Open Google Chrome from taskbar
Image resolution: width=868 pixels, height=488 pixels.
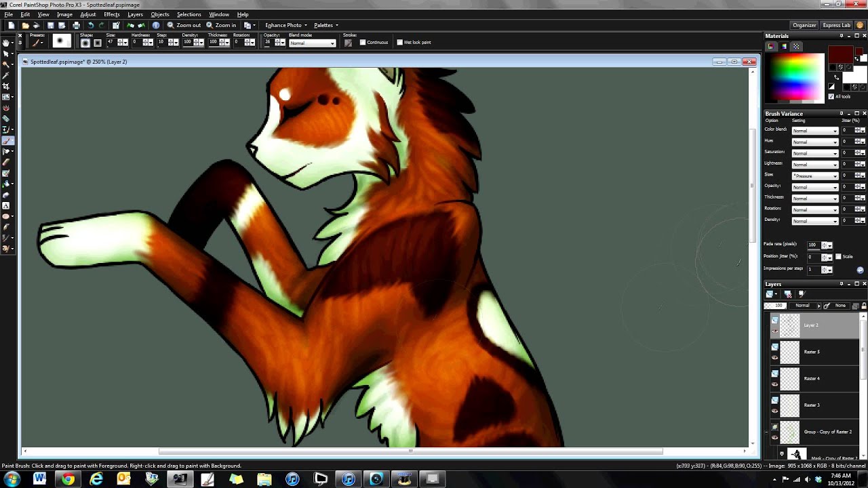(68, 479)
